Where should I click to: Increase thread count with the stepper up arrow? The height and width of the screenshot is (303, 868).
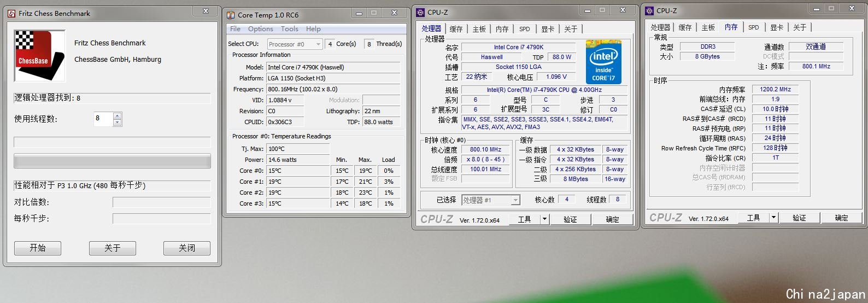117,115
